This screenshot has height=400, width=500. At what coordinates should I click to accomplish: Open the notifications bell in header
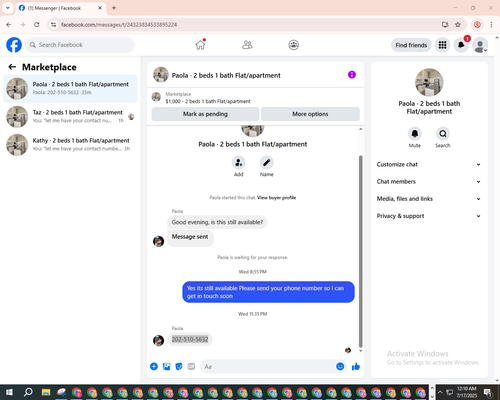[x=461, y=45]
